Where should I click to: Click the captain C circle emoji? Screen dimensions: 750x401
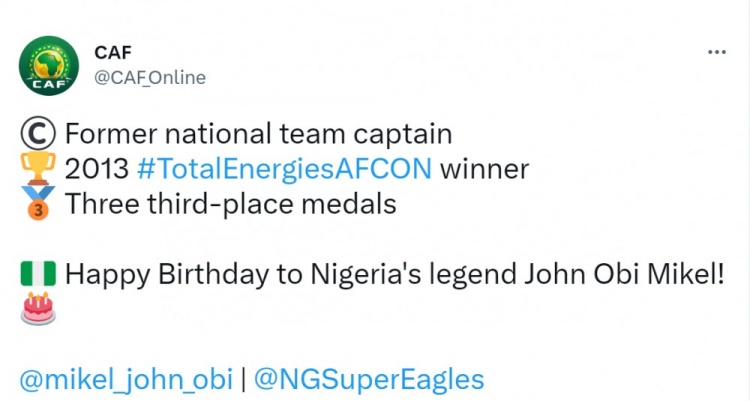pos(38,134)
